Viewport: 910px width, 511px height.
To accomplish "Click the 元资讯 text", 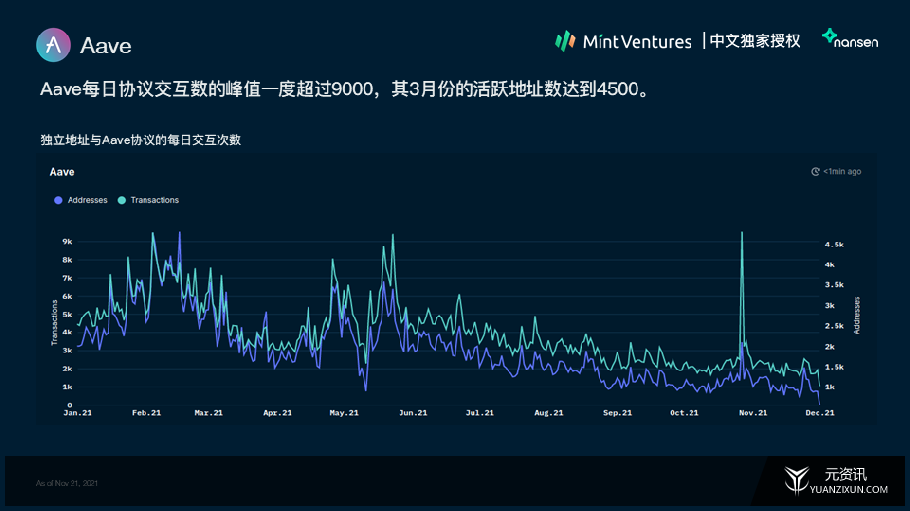I will (846, 474).
